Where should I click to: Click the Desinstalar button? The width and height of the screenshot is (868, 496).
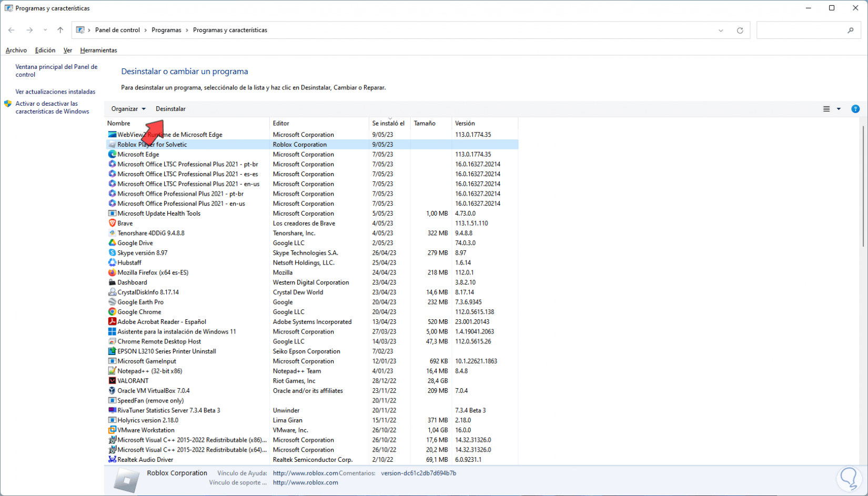pos(170,109)
